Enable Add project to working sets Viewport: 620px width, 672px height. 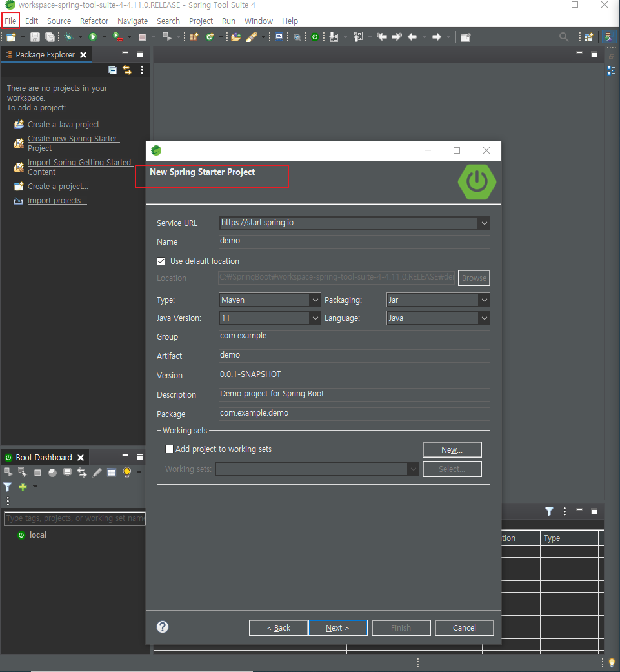click(169, 449)
